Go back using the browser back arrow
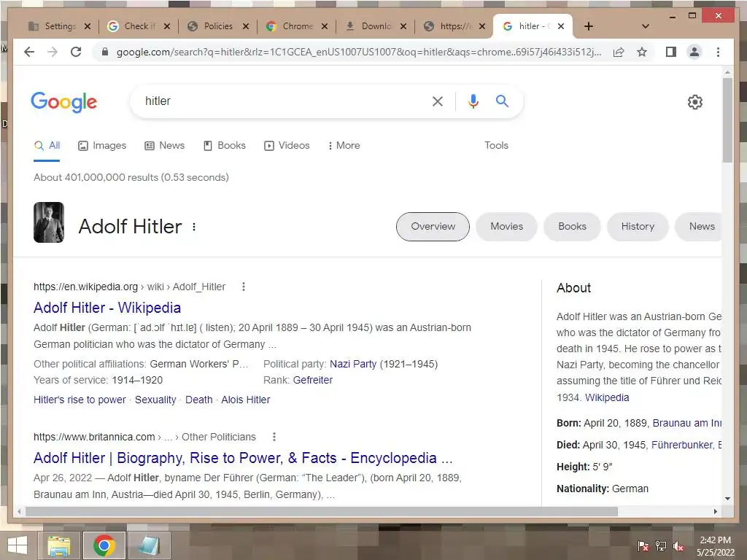The width and height of the screenshot is (747, 560). coord(29,52)
